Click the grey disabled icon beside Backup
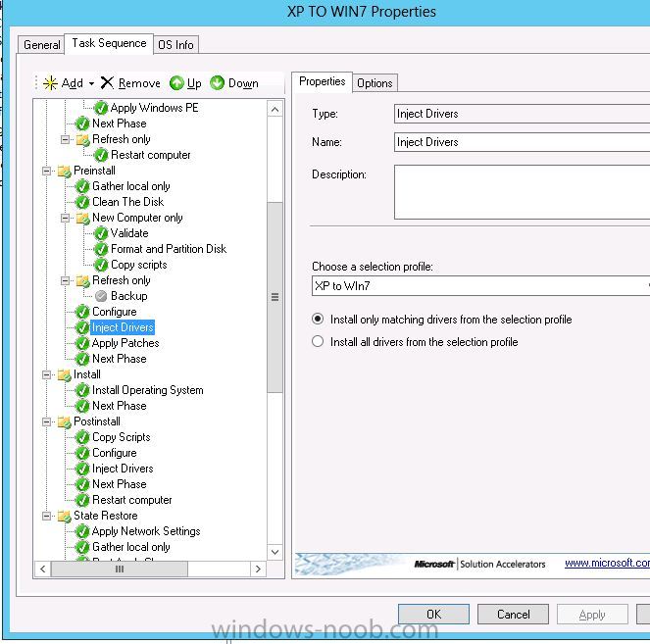The width and height of the screenshot is (650, 644). coord(101,296)
